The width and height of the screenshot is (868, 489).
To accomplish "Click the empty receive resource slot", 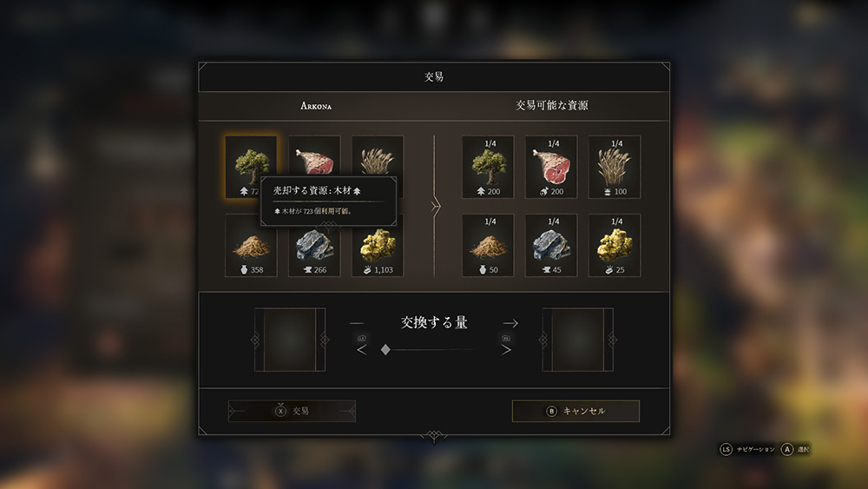I will pos(578,340).
